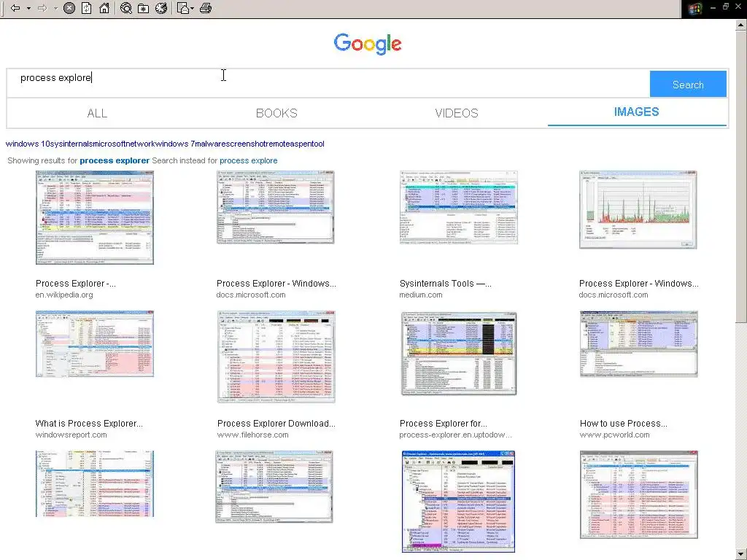This screenshot has width=747, height=560.
Task: Open the browser Search pane icon
Action: pos(125,8)
